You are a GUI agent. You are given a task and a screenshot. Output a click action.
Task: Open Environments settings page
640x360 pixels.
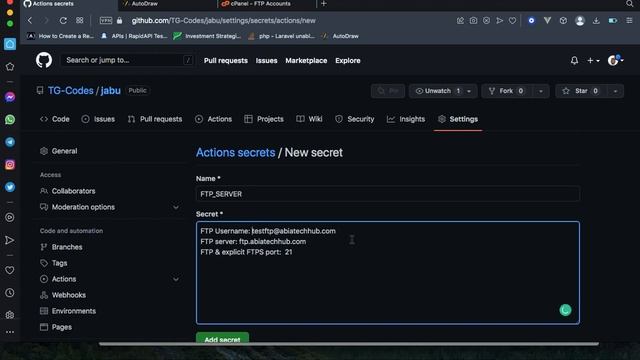click(73, 311)
